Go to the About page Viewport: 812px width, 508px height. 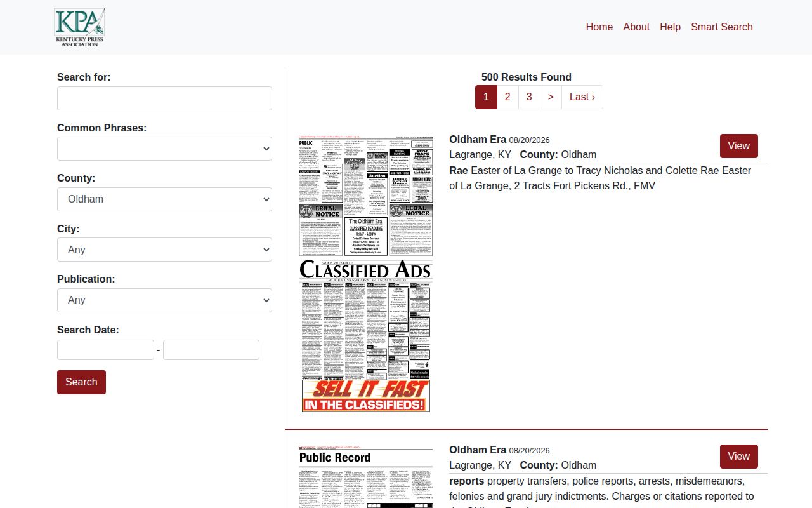click(x=636, y=27)
